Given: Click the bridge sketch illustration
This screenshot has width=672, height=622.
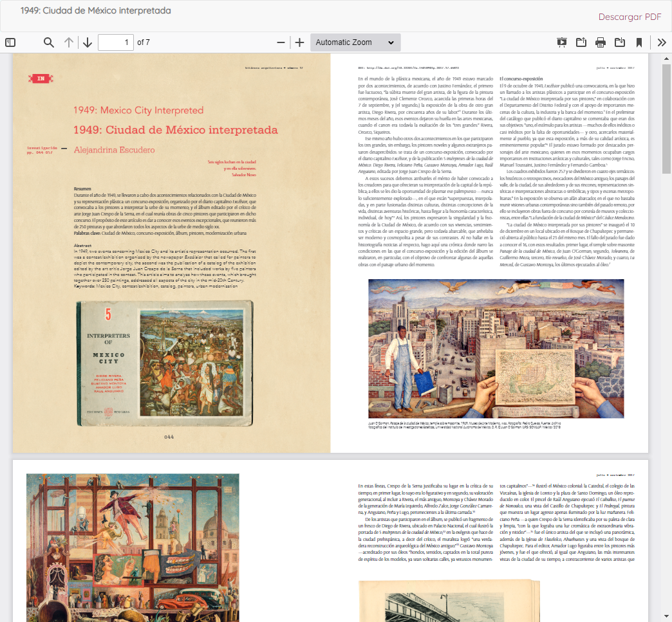Looking at the screenshot, I should [449, 601].
